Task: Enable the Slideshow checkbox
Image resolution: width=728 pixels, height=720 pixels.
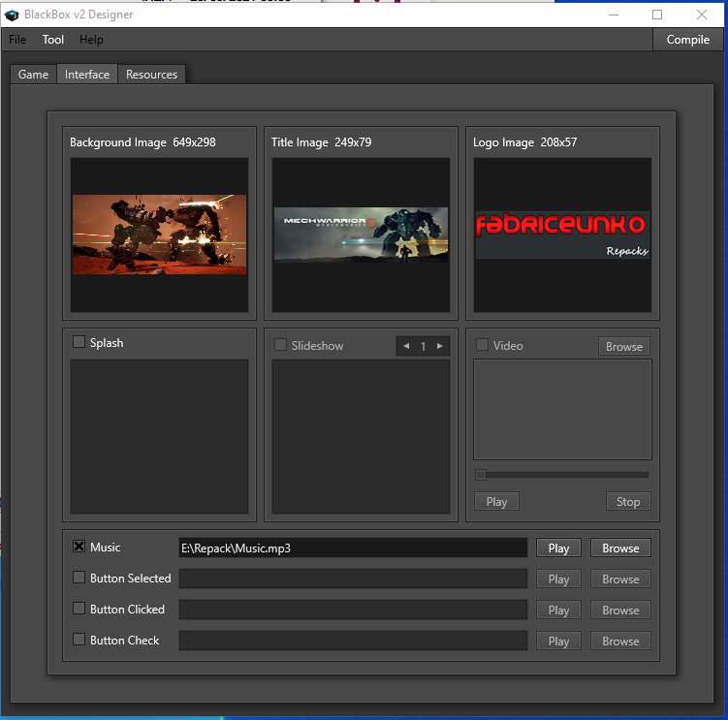Action: (x=280, y=345)
